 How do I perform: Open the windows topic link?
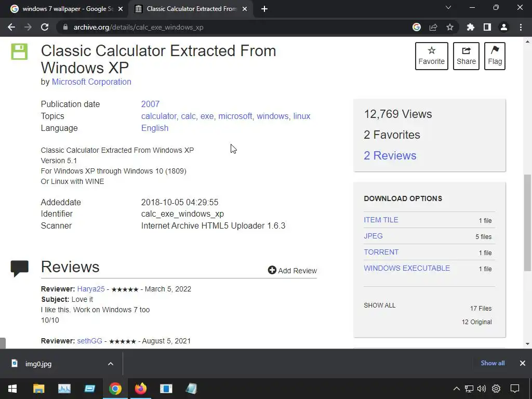pos(272,116)
